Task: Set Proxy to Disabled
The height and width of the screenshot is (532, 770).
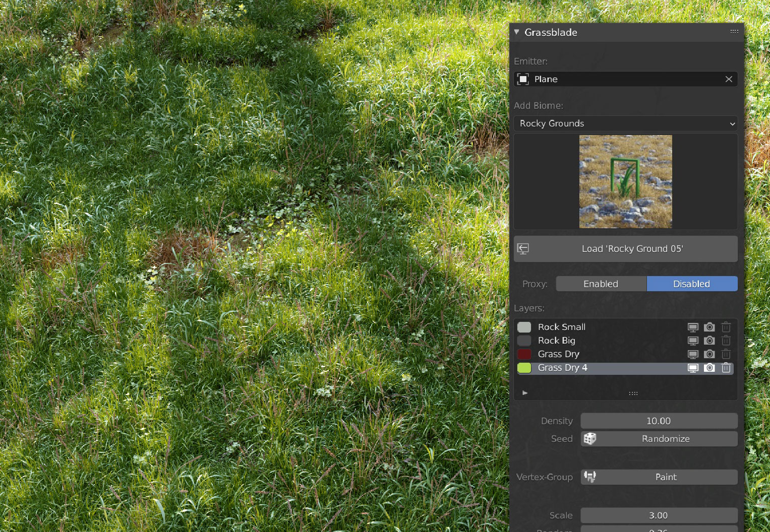Action: click(x=692, y=284)
